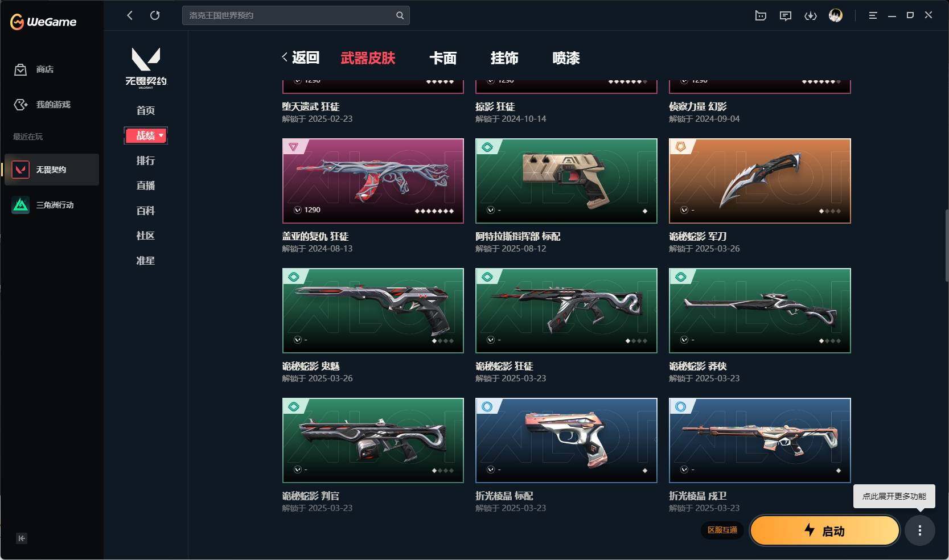Viewport: 949px width, 560px height.
Task: Click the 返回 back chevron
Action: pos(285,57)
